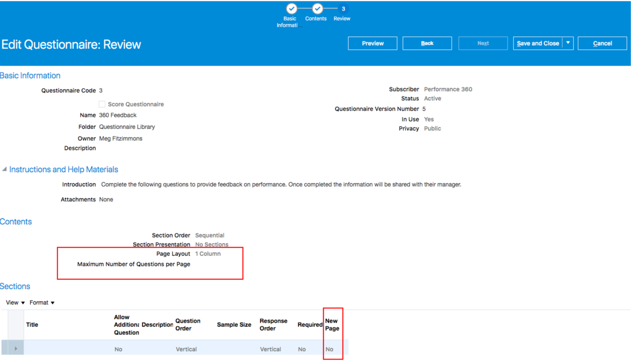
Task: Click the 'No' cell under Allow Additional Questions
Action: (x=118, y=349)
